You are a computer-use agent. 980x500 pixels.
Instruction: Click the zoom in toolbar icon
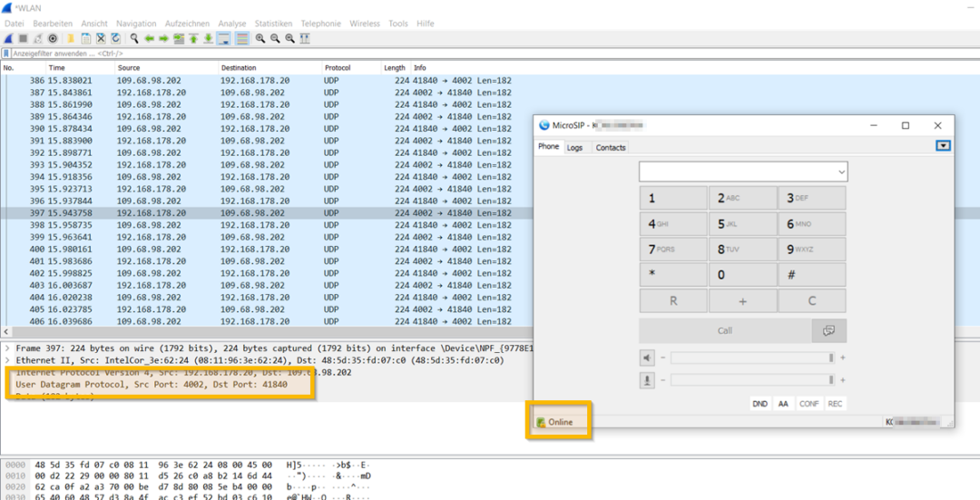click(x=260, y=38)
